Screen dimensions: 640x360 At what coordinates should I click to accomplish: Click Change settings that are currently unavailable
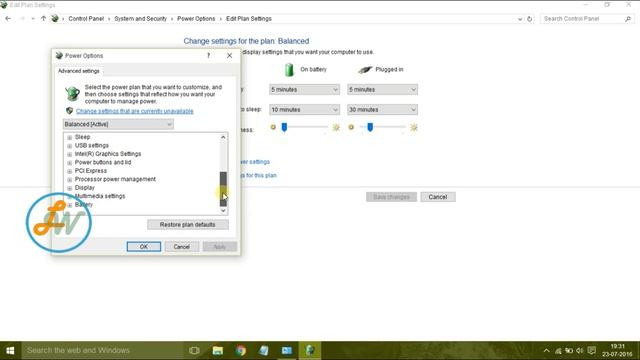[x=135, y=111]
